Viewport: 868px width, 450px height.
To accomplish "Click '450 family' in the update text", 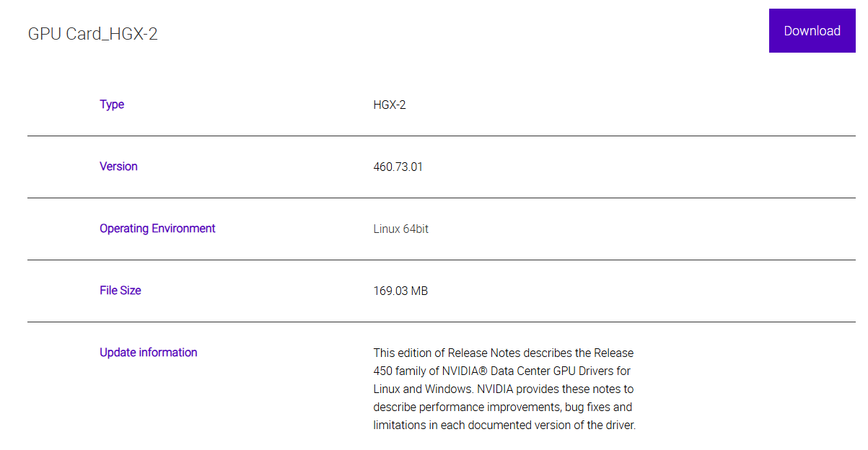I will pos(399,371).
